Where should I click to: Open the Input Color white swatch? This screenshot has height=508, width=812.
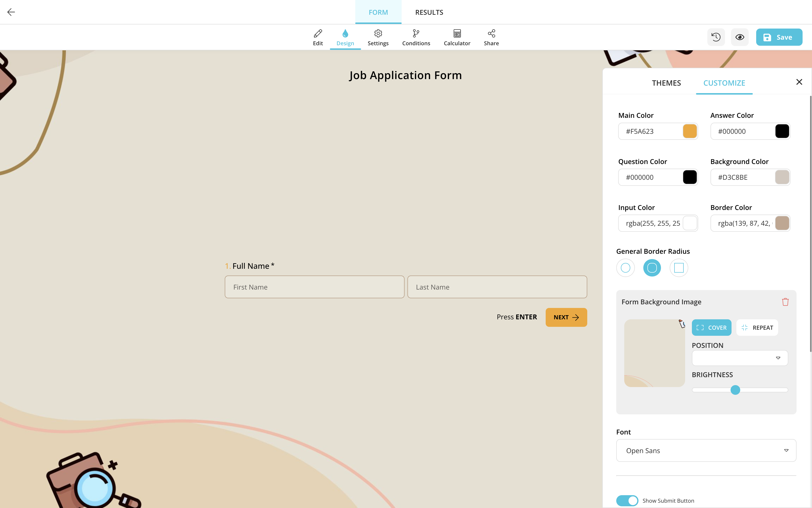[x=689, y=223]
